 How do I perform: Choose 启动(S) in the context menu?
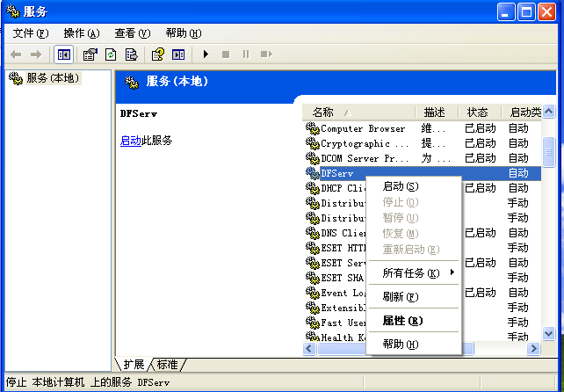pos(401,186)
